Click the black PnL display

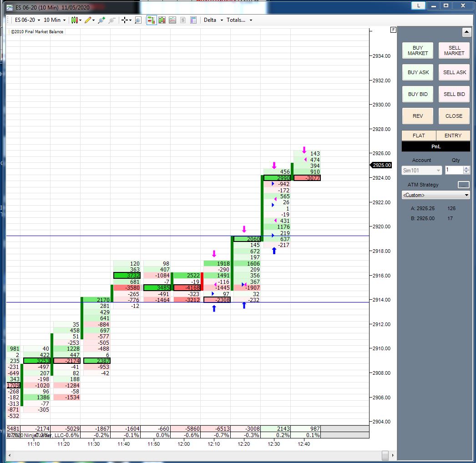(x=435, y=146)
